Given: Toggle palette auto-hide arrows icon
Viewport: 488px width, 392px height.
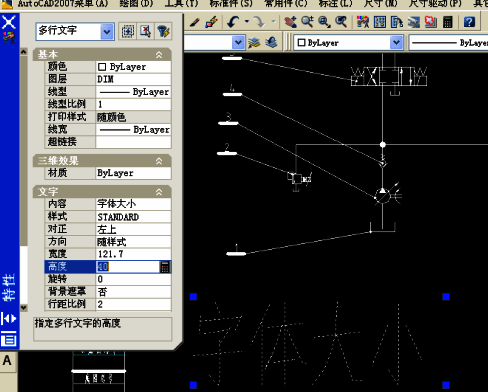Looking at the screenshot, I should (x=9, y=319).
